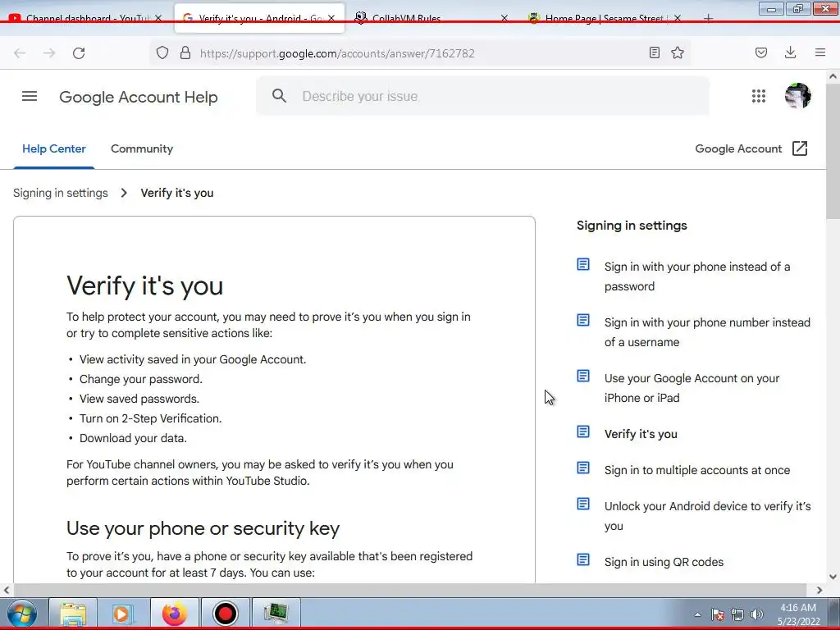
Task: Click article icon beside Sign in to multiple accounts
Action: click(x=583, y=468)
